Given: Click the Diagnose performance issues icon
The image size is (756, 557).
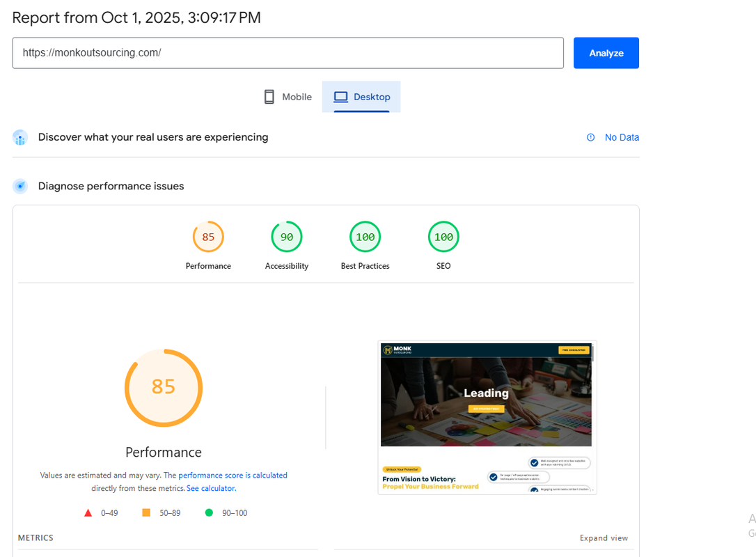Looking at the screenshot, I should (x=20, y=186).
